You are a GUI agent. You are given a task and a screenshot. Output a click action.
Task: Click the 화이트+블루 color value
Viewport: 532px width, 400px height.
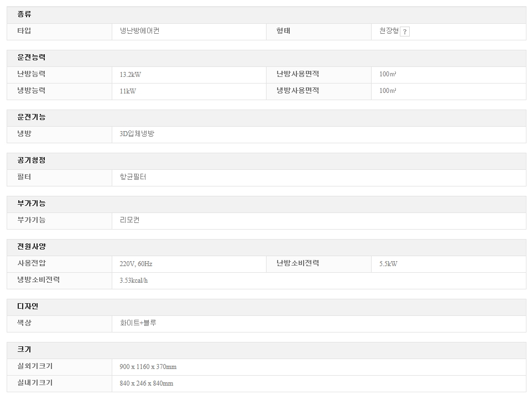pyautogui.click(x=138, y=323)
